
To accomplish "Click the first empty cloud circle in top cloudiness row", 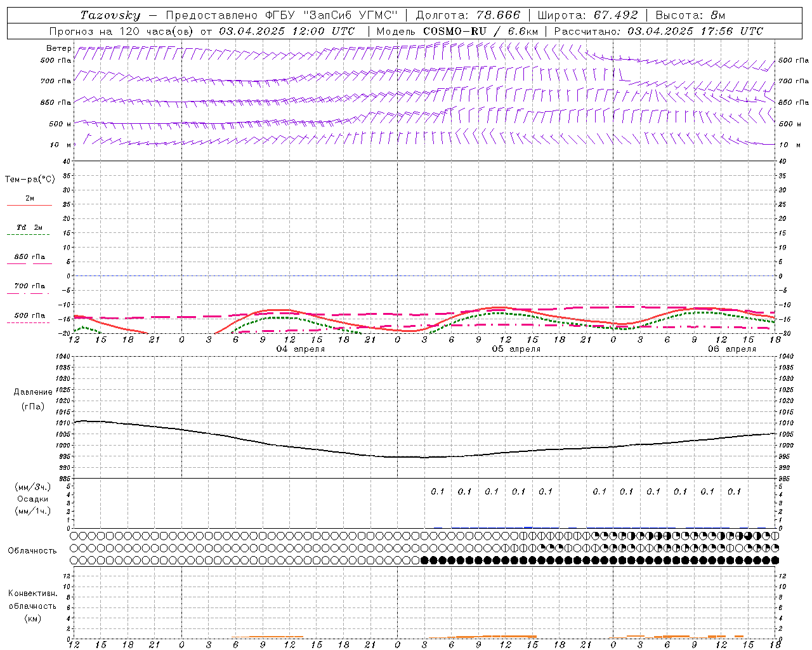I will pyautogui.click(x=74, y=536).
